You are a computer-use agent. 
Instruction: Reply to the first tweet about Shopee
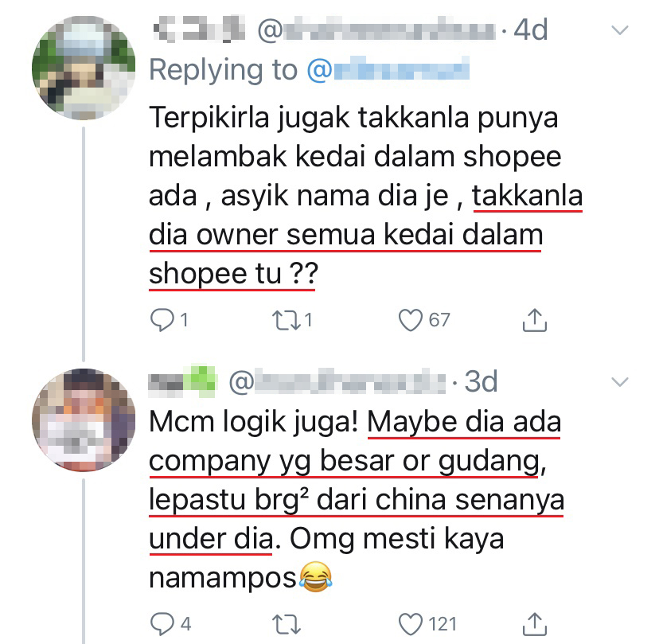pyautogui.click(x=162, y=320)
